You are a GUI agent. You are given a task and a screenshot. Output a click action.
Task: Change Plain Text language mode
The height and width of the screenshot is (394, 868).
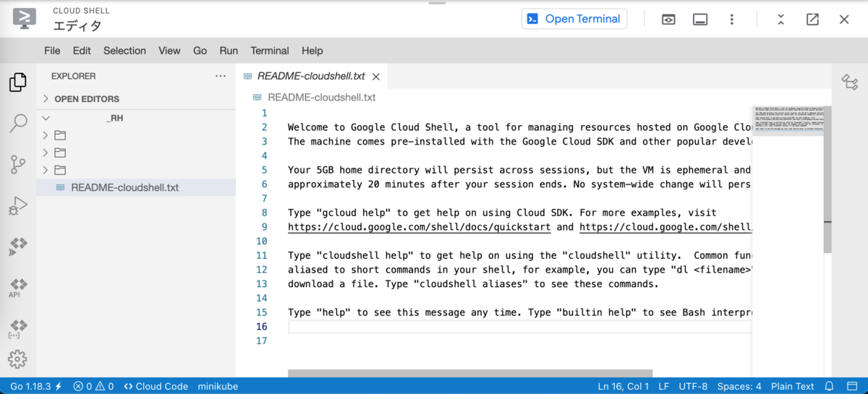point(793,386)
